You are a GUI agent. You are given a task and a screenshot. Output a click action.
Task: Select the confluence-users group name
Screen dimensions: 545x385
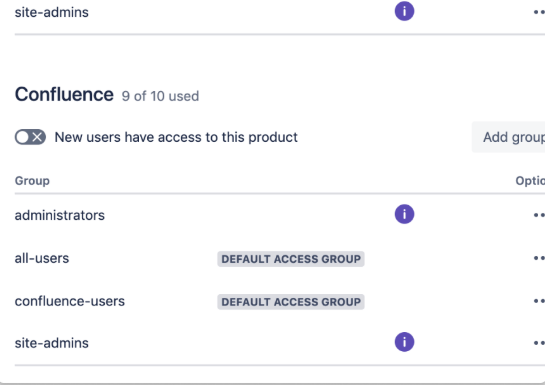(70, 301)
